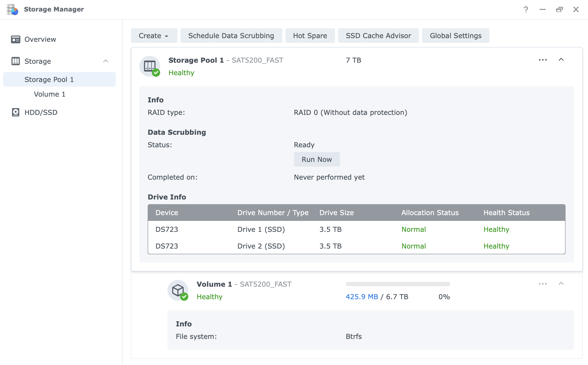Screen dimensions: 588x365
Task: Click the Allocation Status column header
Action: click(x=430, y=213)
